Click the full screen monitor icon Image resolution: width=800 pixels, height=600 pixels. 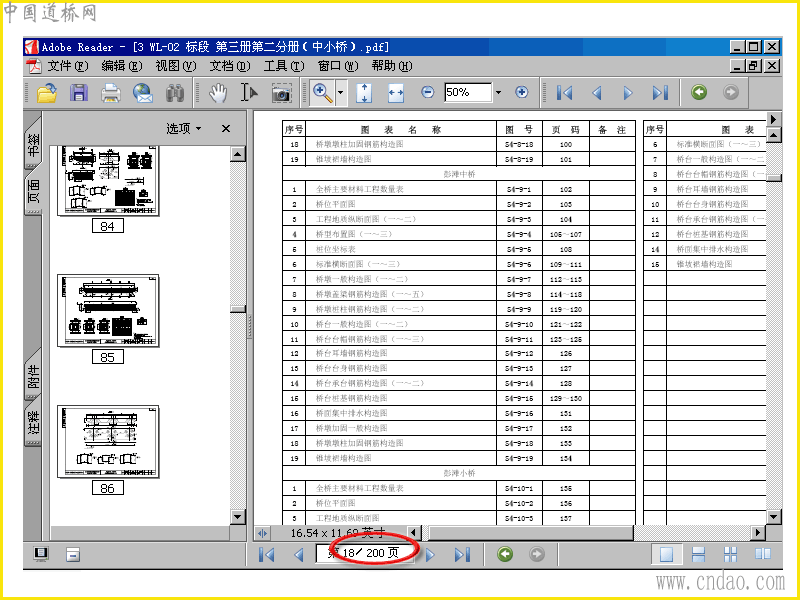tap(41, 554)
